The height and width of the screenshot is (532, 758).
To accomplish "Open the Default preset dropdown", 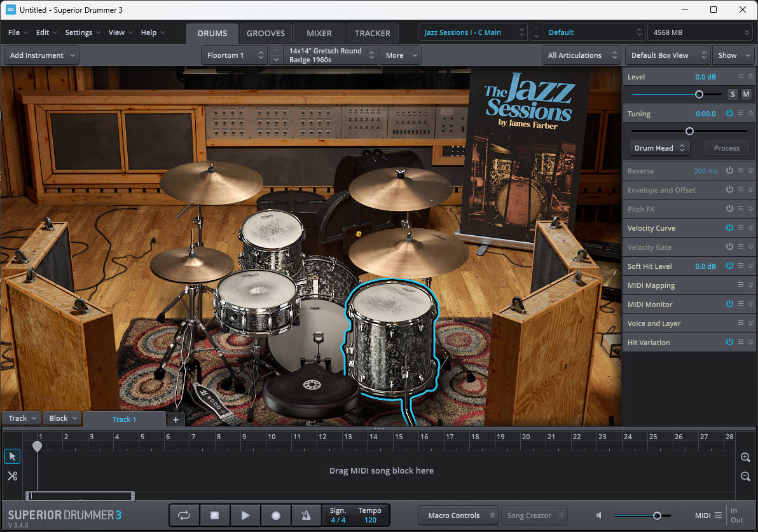I will [x=594, y=32].
